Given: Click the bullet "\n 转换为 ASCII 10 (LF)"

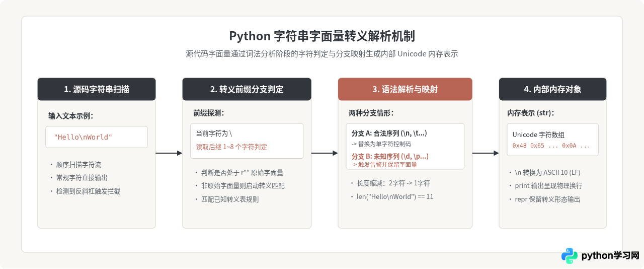Looking at the screenshot, I should (548, 173).
